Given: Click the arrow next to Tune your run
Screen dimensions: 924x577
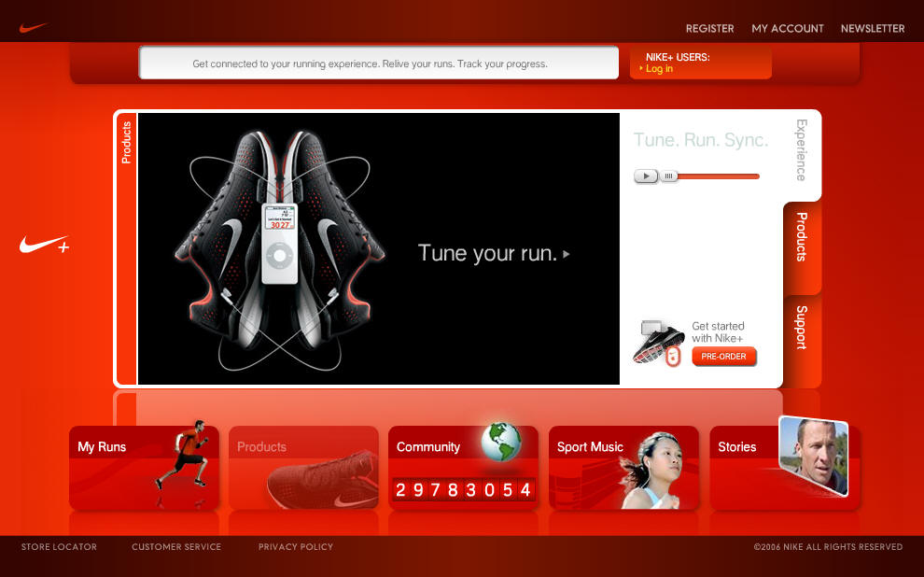Looking at the screenshot, I should (567, 254).
